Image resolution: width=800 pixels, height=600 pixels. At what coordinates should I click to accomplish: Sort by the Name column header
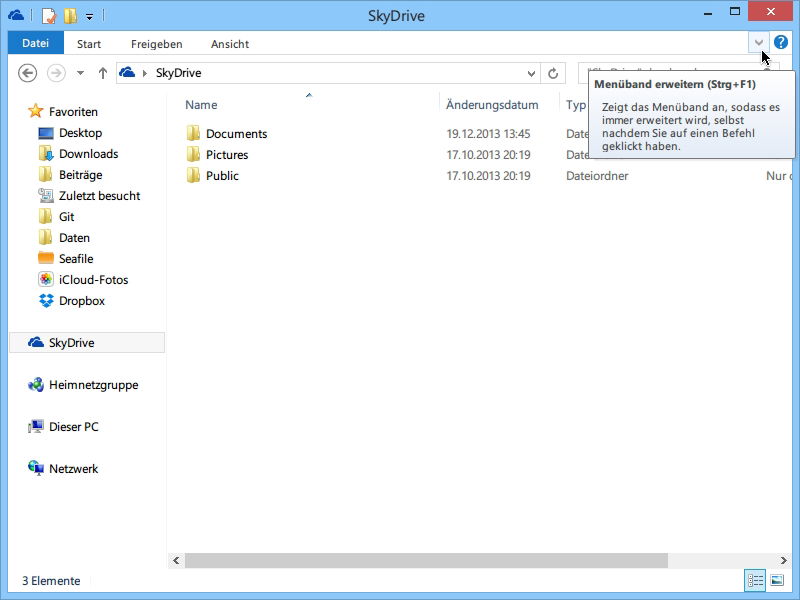[x=201, y=105]
